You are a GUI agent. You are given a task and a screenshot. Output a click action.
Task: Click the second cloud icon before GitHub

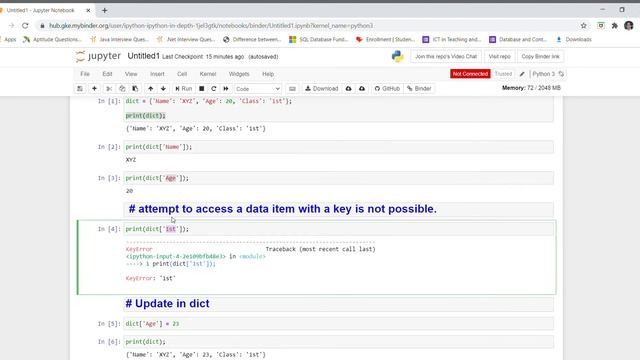pos(362,89)
